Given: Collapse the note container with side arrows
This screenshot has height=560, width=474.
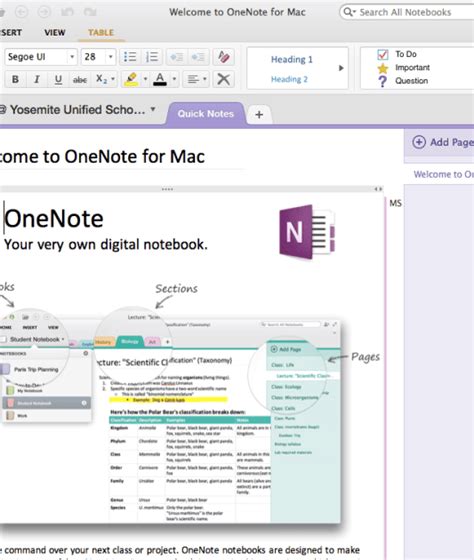Looking at the screenshot, I should coord(378,189).
